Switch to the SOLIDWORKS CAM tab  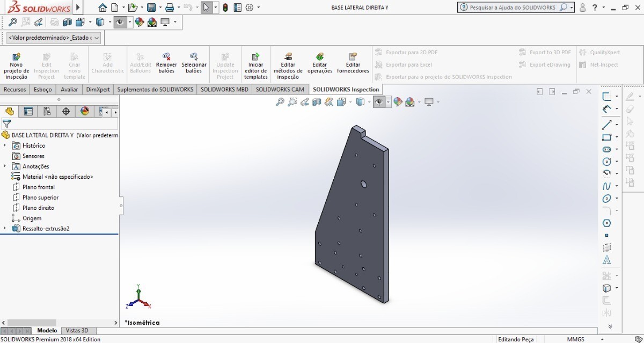[x=280, y=90]
